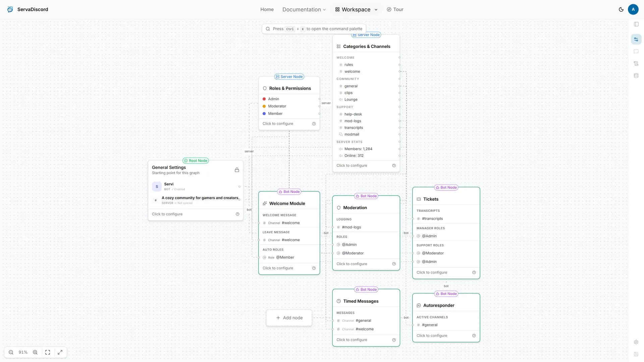Toggle the right sidebar panel icon

pos(636,24)
